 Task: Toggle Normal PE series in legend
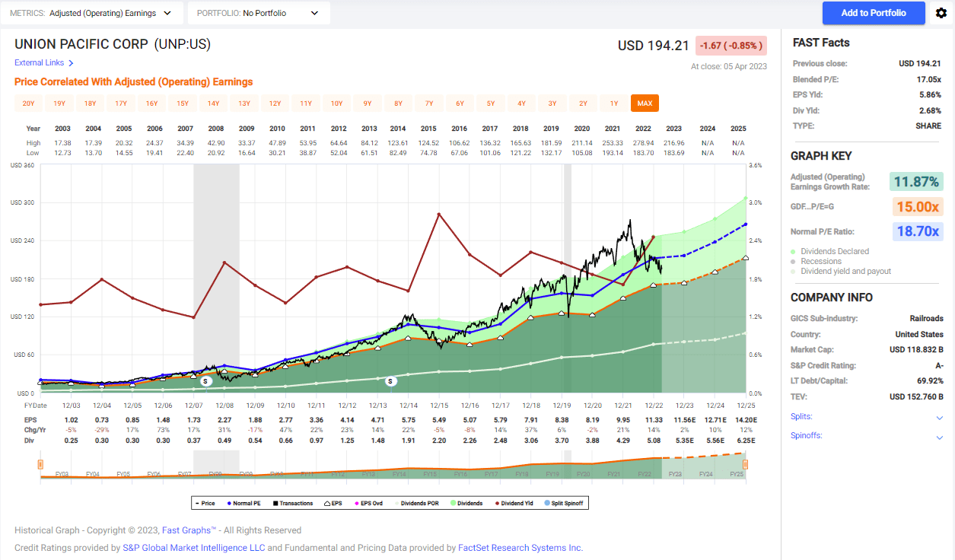coord(244,503)
